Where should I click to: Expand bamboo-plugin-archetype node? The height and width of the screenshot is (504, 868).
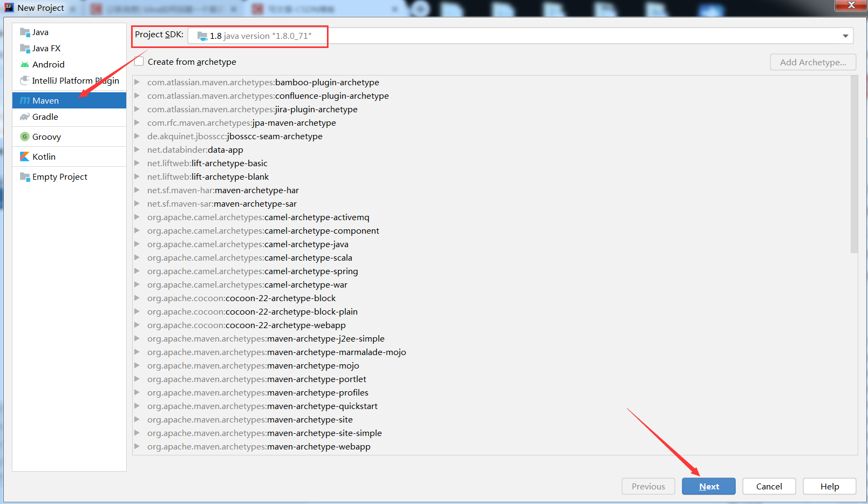point(137,82)
